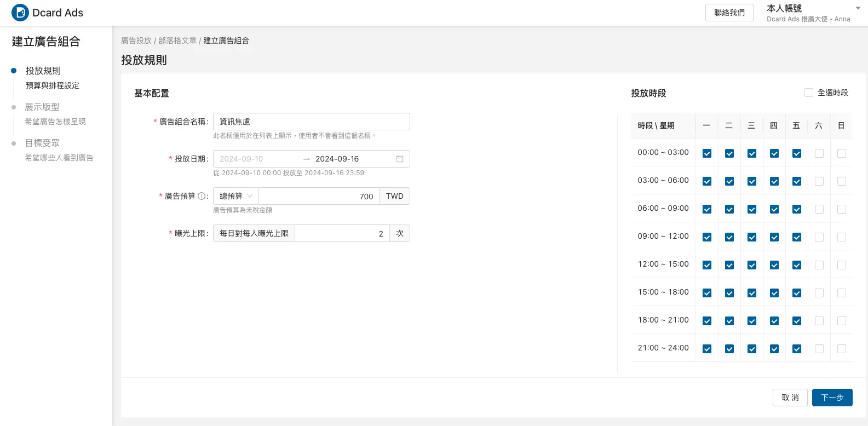Image resolution: width=868 pixels, height=426 pixels.
Task: Check Sunday 21:00 ~ 24:00 time slot
Action: [x=842, y=349]
